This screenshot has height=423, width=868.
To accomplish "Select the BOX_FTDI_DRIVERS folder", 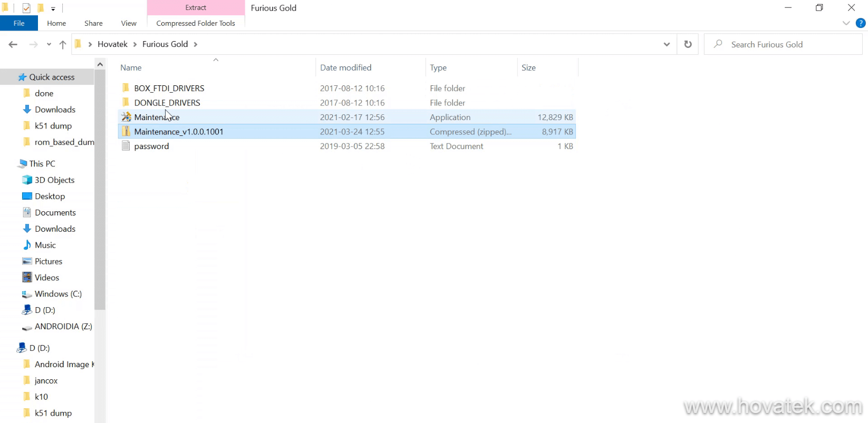I will coord(169,88).
